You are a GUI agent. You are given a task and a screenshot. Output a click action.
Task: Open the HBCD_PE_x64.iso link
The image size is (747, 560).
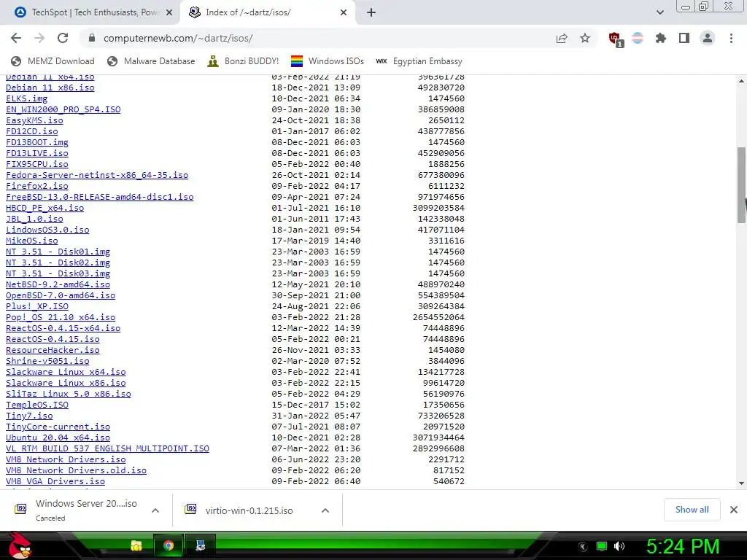point(44,208)
